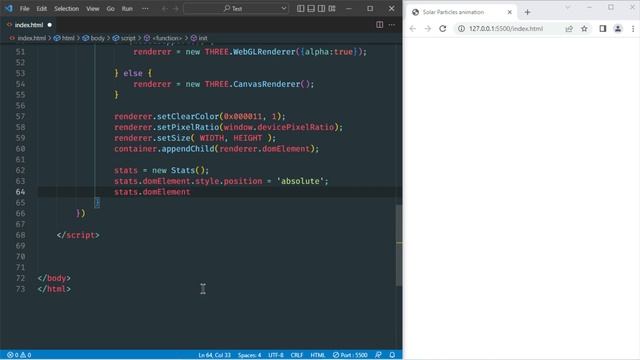Viewport: 640px width, 360px height.
Task: Click the closing script tag on line 68
Action: click(x=78, y=235)
